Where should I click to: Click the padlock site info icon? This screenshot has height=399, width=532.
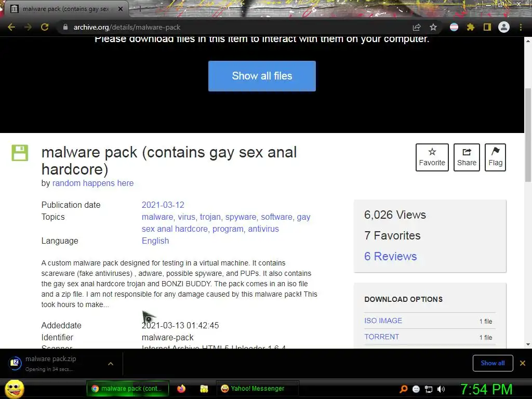[x=65, y=27]
